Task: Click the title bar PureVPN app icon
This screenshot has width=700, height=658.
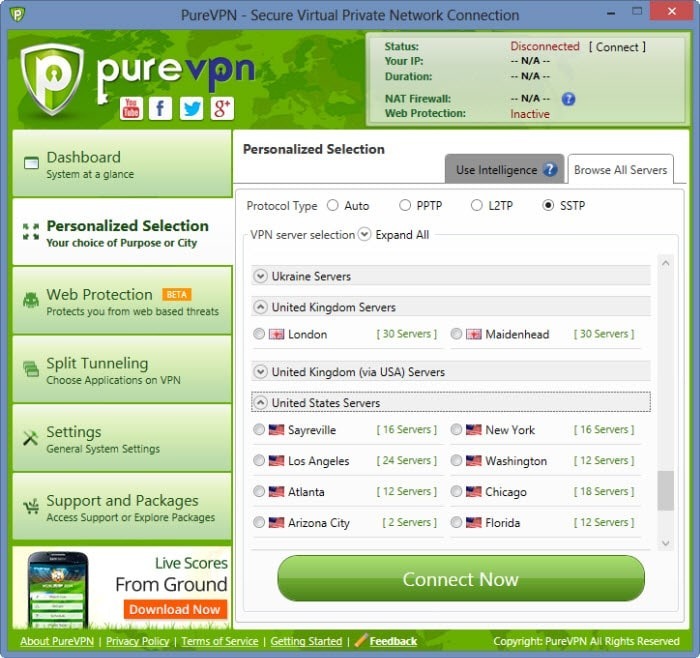Action: [17, 14]
